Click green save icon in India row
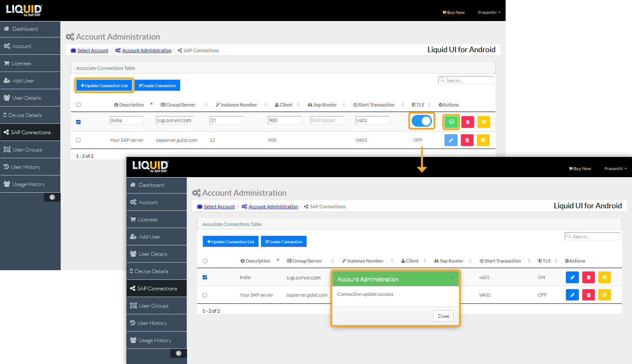 (451, 122)
